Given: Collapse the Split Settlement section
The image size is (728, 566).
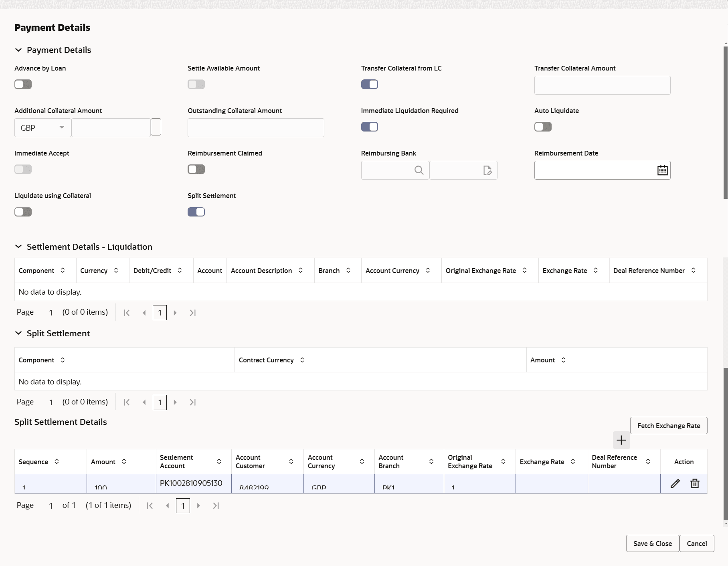Looking at the screenshot, I should point(18,333).
